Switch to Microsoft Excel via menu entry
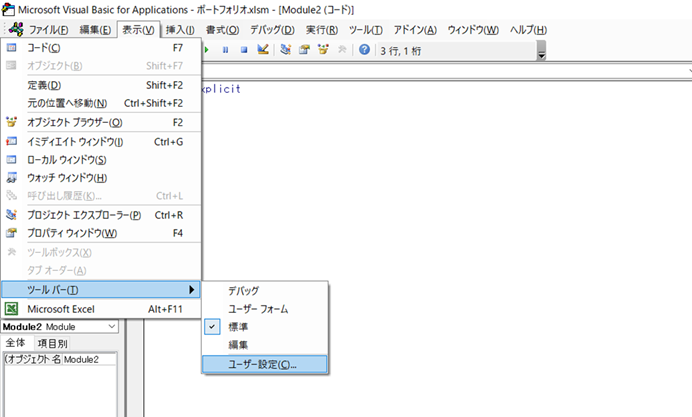The width and height of the screenshot is (692, 417). (x=101, y=309)
